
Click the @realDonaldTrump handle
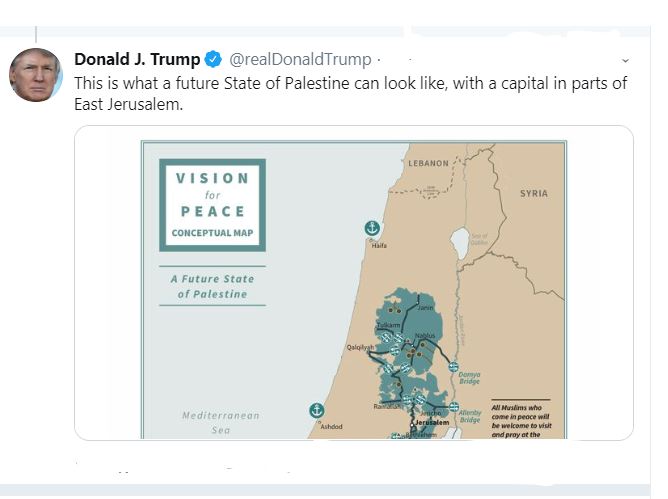(301, 59)
